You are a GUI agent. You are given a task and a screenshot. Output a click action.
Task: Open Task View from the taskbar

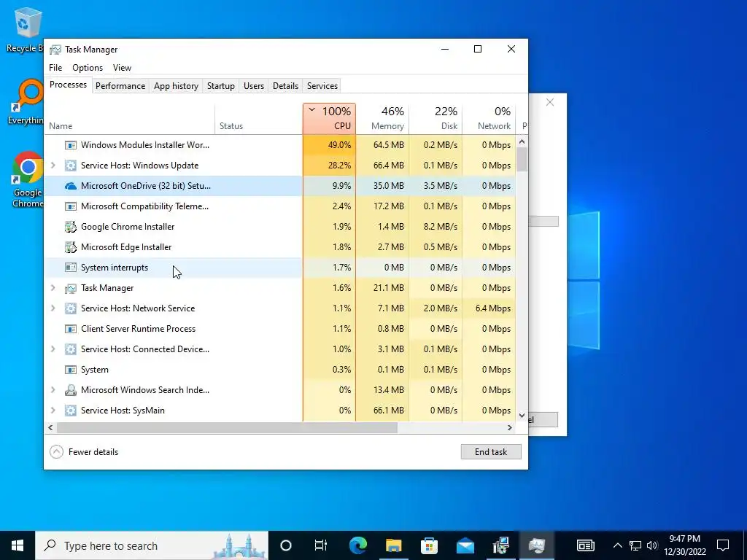pyautogui.click(x=321, y=545)
